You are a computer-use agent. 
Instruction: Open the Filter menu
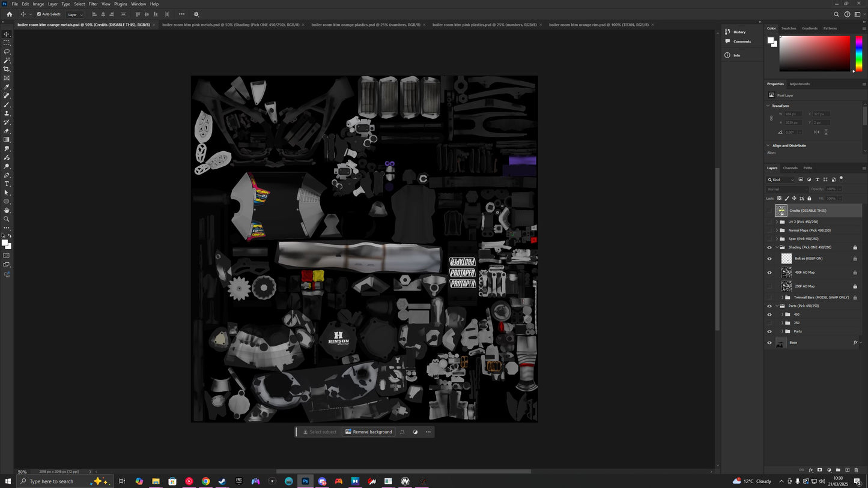[93, 4]
